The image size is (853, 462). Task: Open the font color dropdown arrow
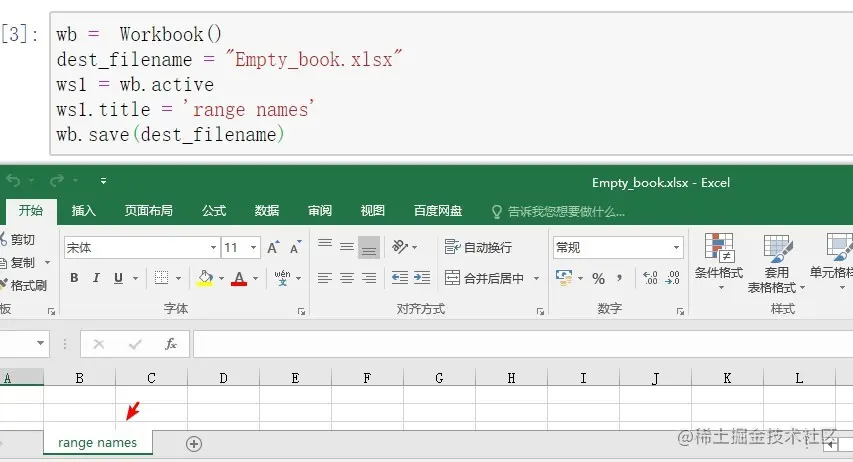[x=255, y=279]
